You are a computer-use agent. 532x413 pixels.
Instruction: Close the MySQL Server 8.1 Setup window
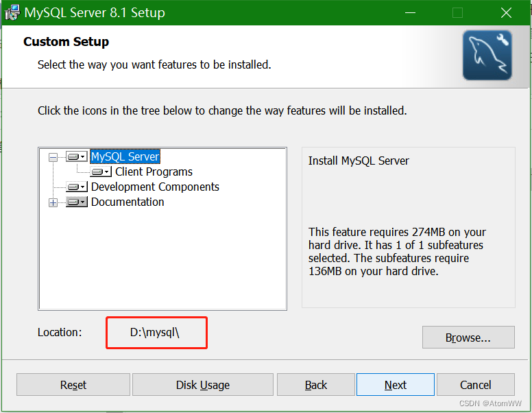click(x=506, y=13)
